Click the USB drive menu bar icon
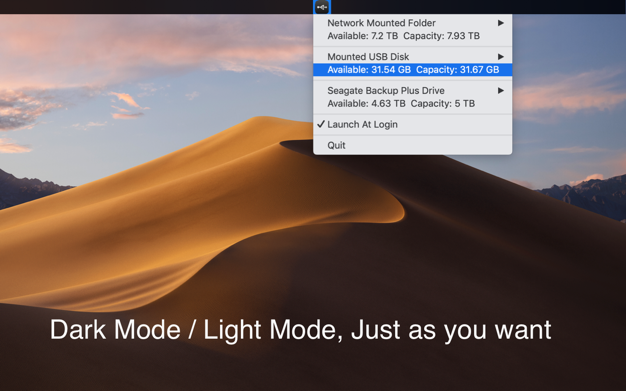 (x=322, y=7)
